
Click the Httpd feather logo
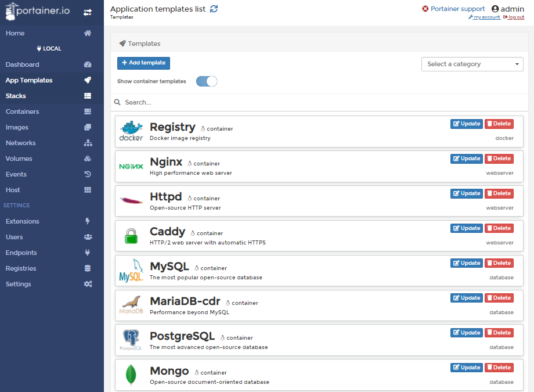tap(131, 201)
